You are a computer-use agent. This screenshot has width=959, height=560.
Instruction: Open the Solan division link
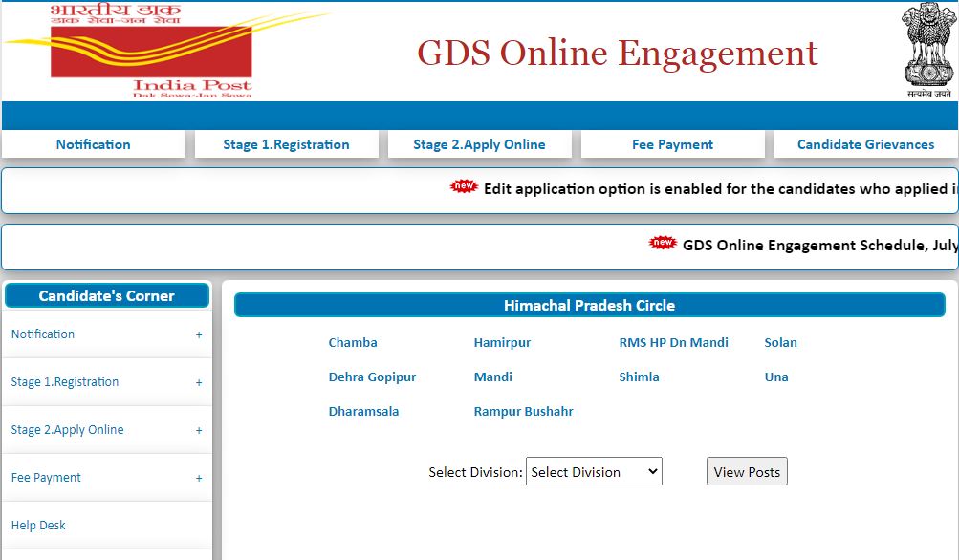[x=780, y=342]
